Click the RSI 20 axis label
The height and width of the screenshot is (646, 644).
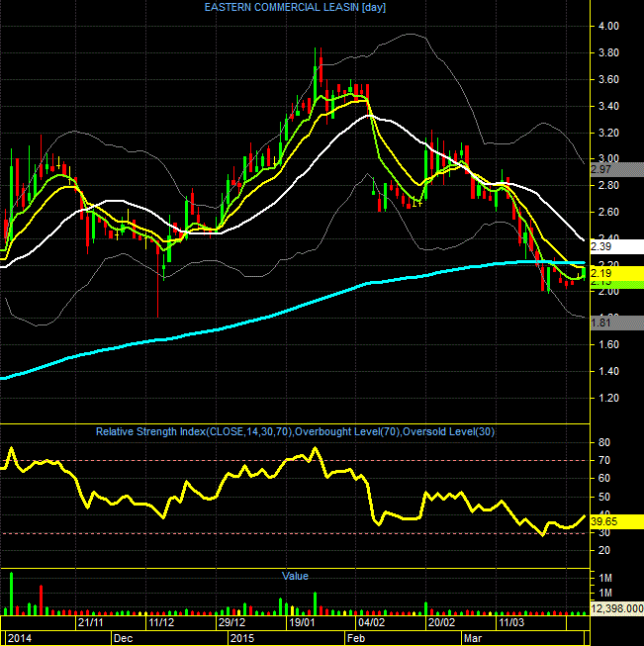tap(604, 550)
